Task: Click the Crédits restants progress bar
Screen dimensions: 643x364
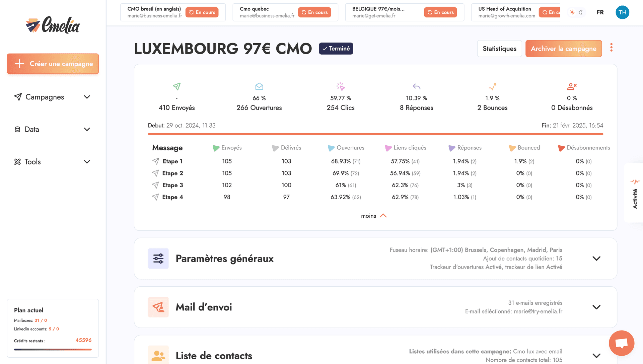Action: [53, 350]
